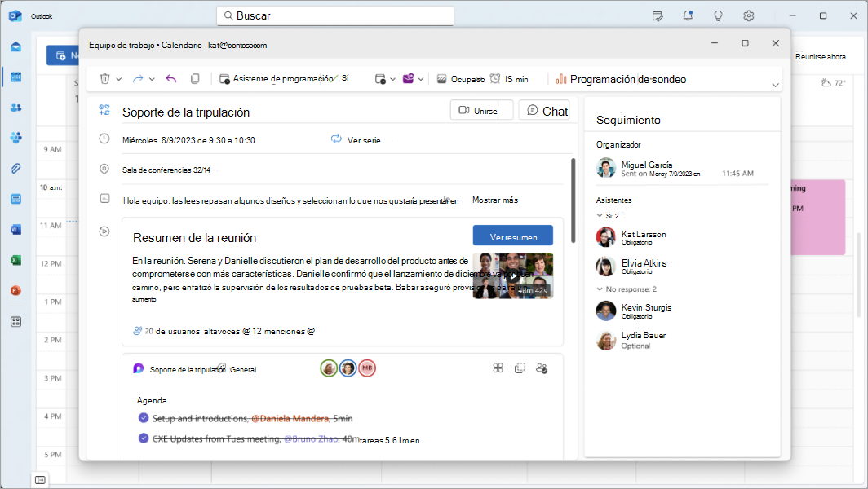Click the reminder alarm clock icon
Screen dimensions: 868x489
tap(495, 78)
